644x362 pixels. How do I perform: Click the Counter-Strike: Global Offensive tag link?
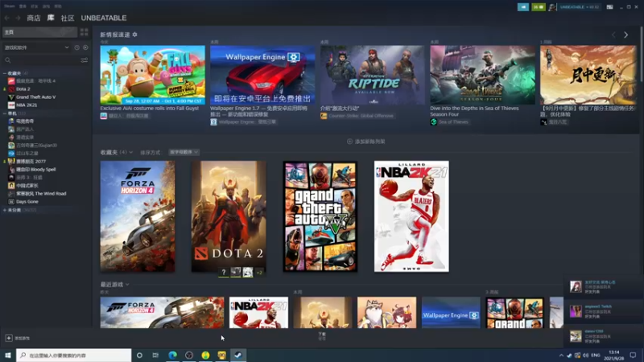(x=357, y=116)
